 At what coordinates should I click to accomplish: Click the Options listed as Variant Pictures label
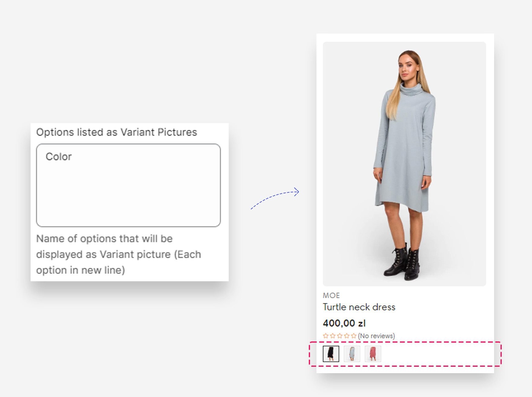[116, 132]
